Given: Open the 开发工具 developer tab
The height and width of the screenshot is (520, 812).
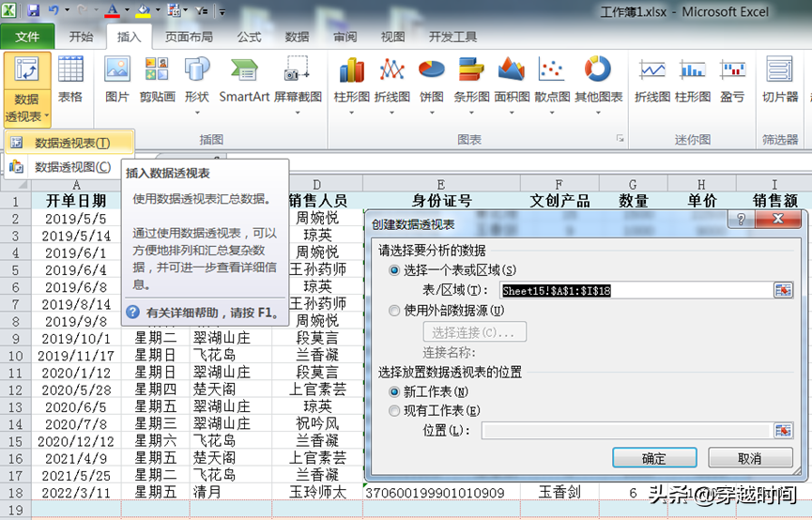Looking at the screenshot, I should 452,37.
